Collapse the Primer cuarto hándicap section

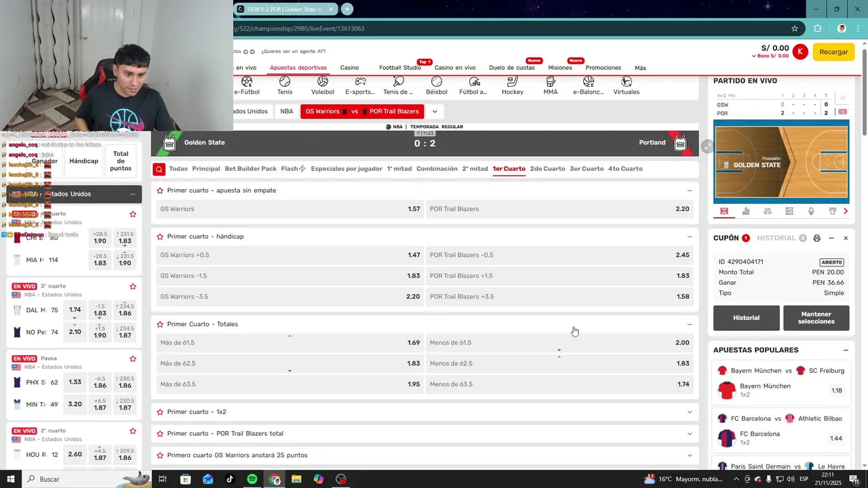[x=690, y=237]
